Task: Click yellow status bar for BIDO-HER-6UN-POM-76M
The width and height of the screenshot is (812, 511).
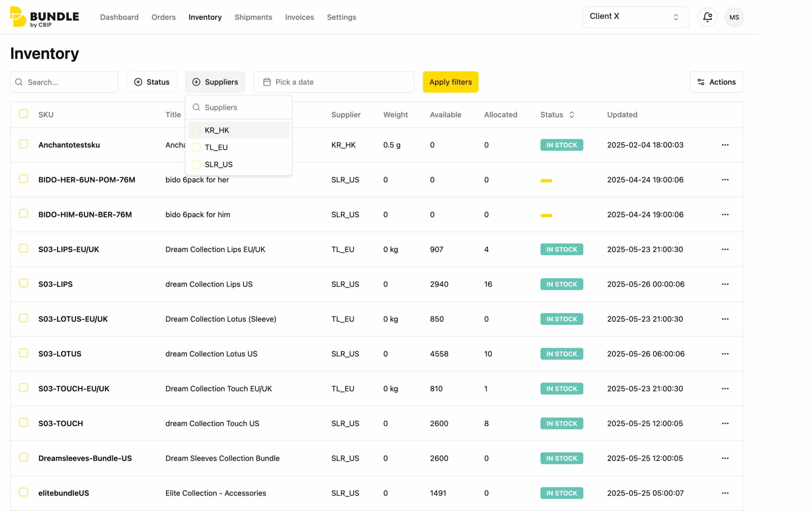Action: [546, 181]
